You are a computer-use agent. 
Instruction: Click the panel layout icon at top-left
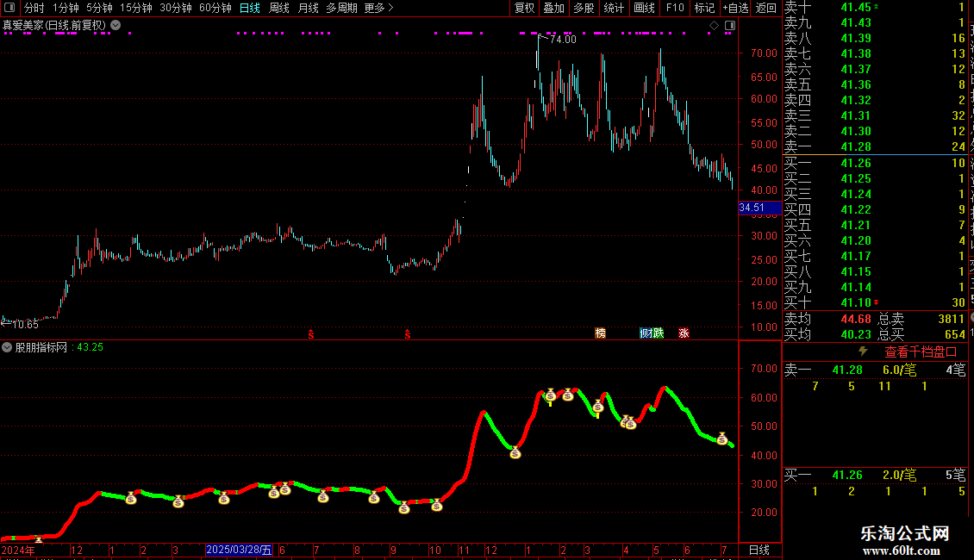click(x=9, y=8)
